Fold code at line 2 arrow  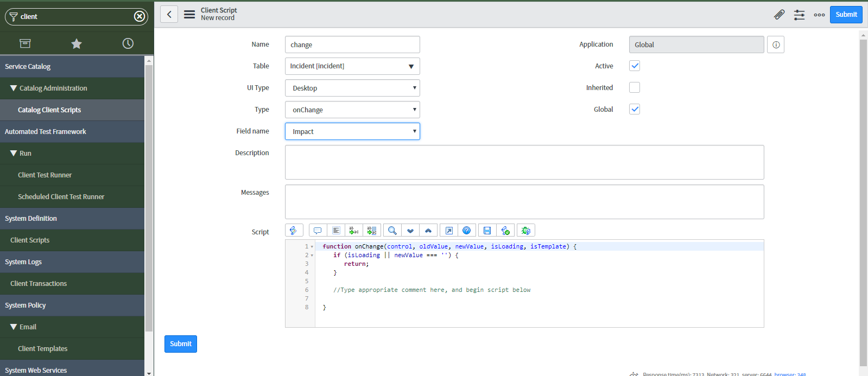coord(312,256)
